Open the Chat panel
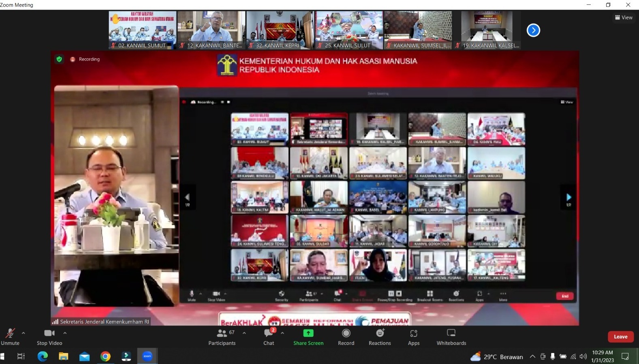Screen dimensions: 639x364 269,336
